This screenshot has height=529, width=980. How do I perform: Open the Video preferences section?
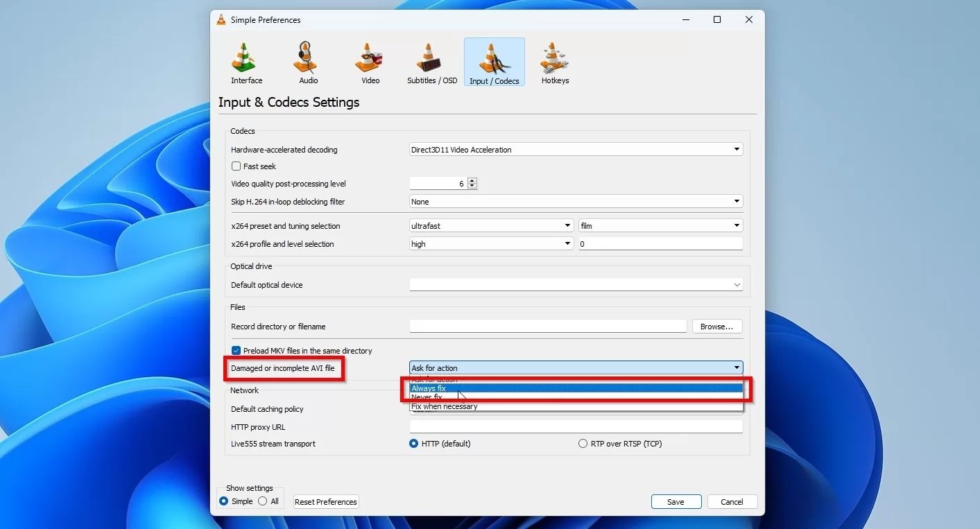click(369, 62)
